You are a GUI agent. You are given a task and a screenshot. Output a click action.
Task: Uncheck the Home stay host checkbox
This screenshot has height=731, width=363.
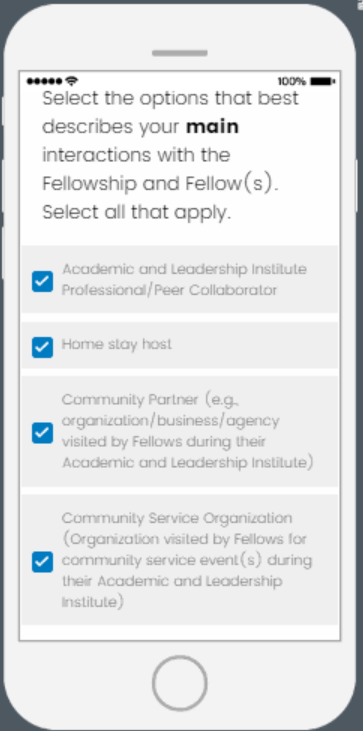coord(42,347)
